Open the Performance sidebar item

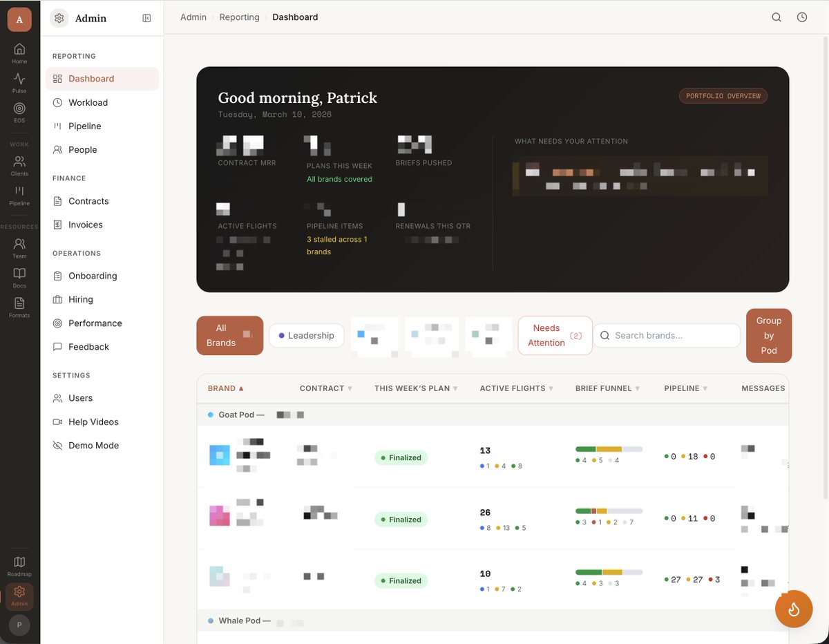[x=102, y=323]
